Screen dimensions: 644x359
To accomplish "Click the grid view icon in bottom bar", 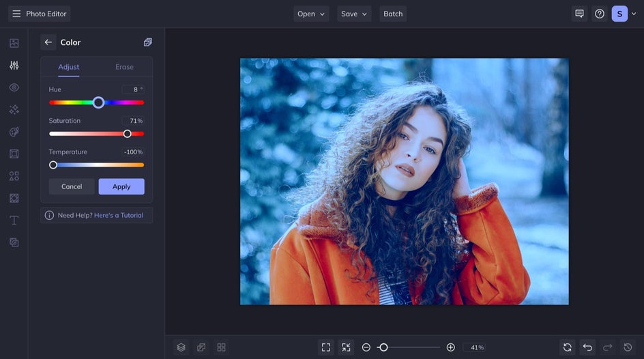I will point(221,347).
